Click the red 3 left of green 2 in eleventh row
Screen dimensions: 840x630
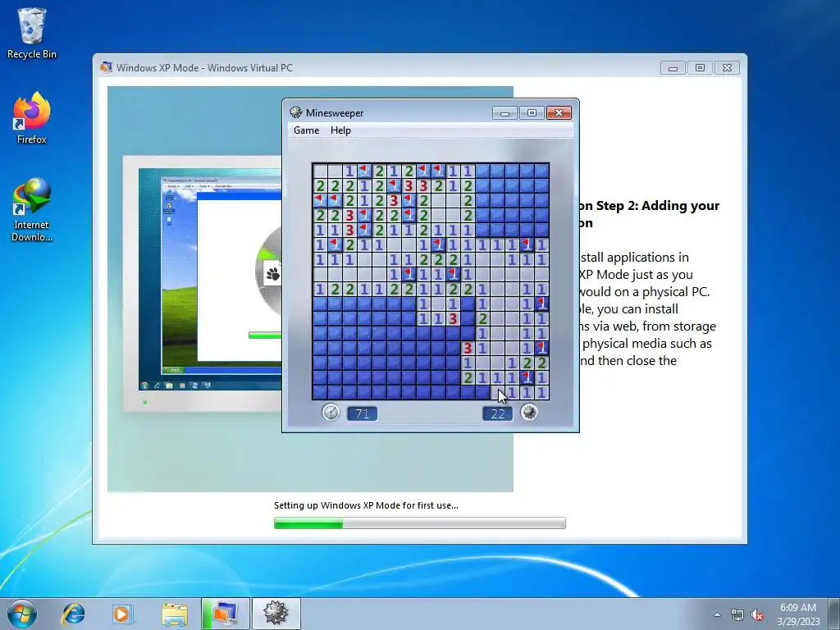coord(453,319)
